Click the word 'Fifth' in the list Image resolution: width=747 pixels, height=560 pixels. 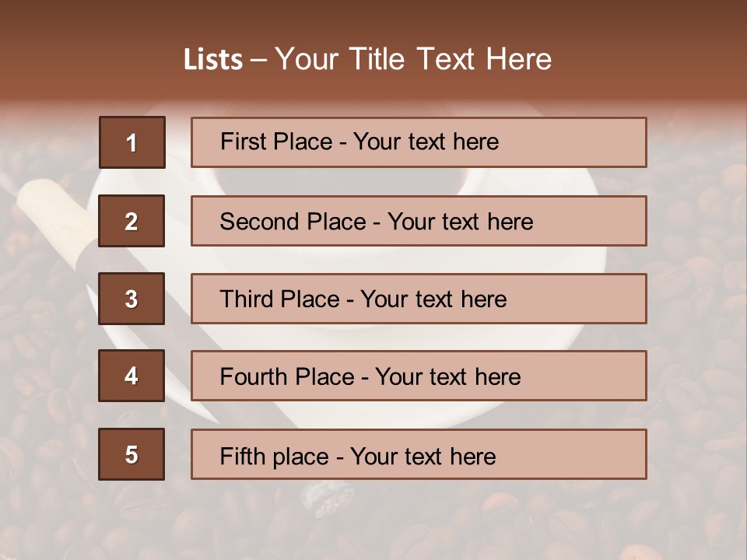[x=244, y=456]
